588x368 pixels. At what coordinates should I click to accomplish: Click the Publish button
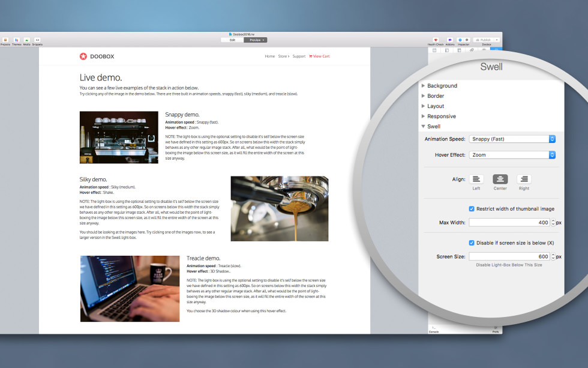[484, 40]
